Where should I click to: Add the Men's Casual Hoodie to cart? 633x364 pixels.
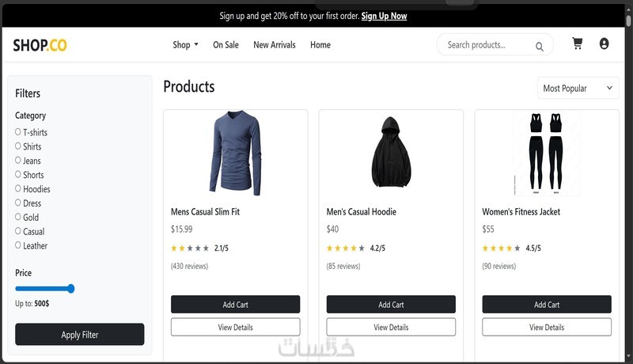click(x=391, y=305)
